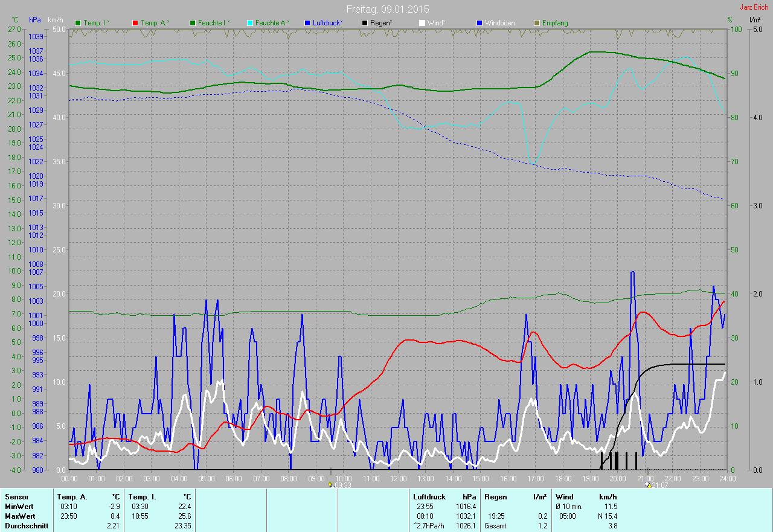The width and height of the screenshot is (773, 532).
Task: Select the Regen column header in table
Action: pos(495,497)
